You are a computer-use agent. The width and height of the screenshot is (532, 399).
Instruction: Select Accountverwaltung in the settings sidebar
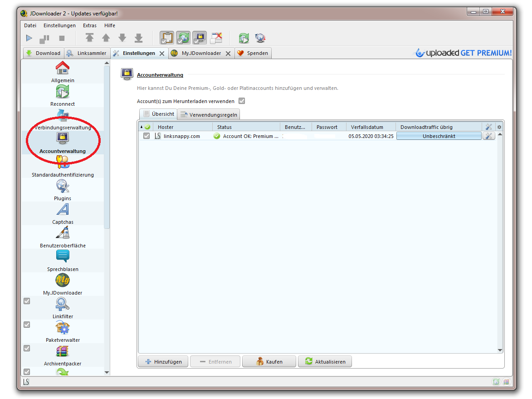(63, 143)
